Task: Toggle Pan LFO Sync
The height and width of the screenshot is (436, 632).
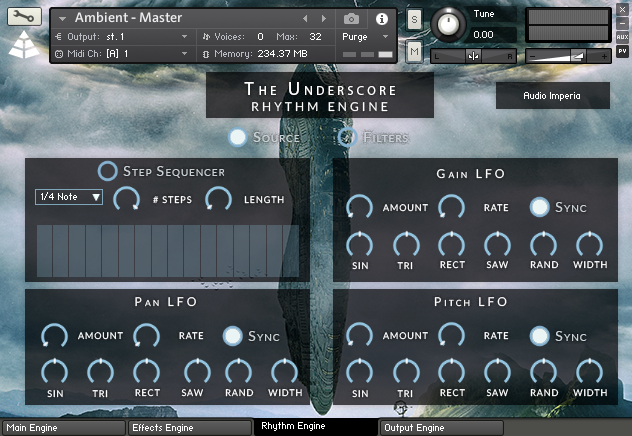Action: 233,336
